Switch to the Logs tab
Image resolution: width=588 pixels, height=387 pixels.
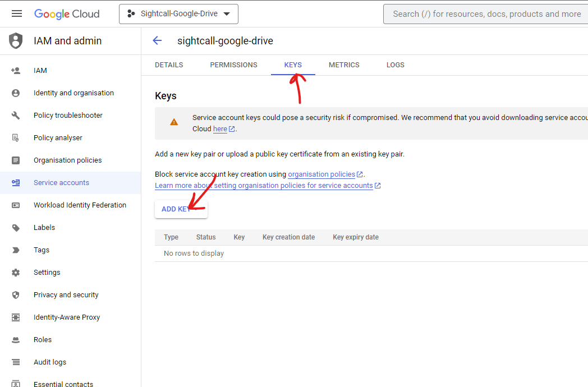(395, 65)
